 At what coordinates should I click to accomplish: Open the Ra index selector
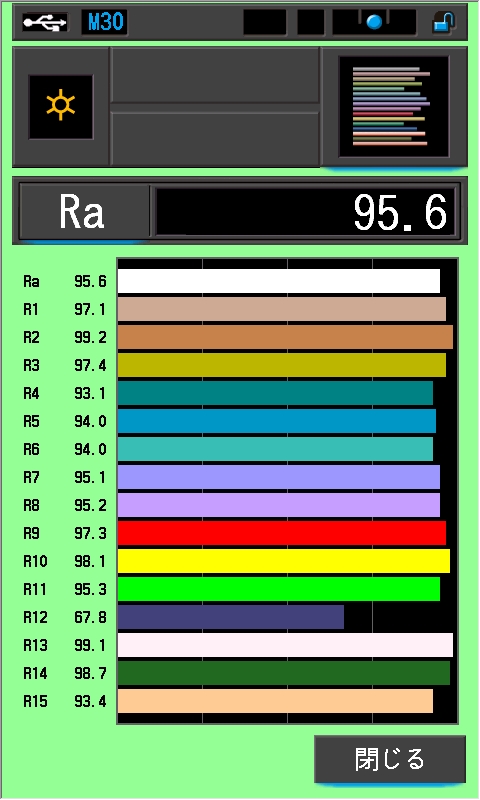84,211
